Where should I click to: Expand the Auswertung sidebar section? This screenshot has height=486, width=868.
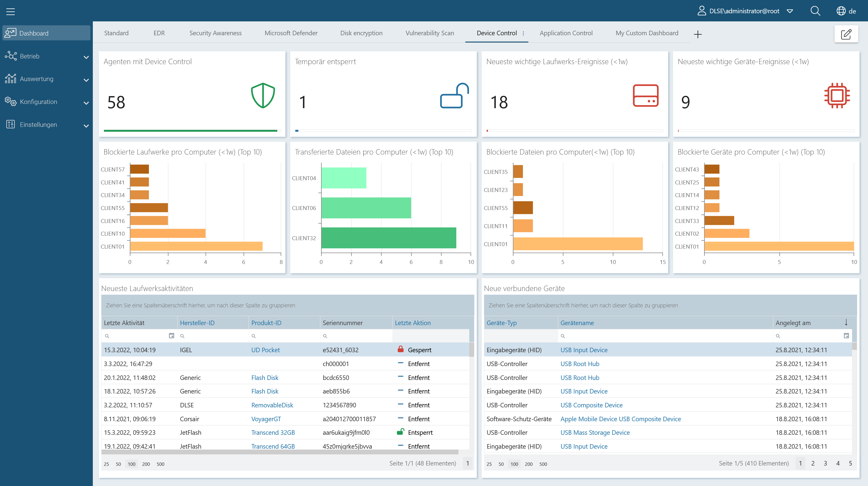click(x=86, y=80)
